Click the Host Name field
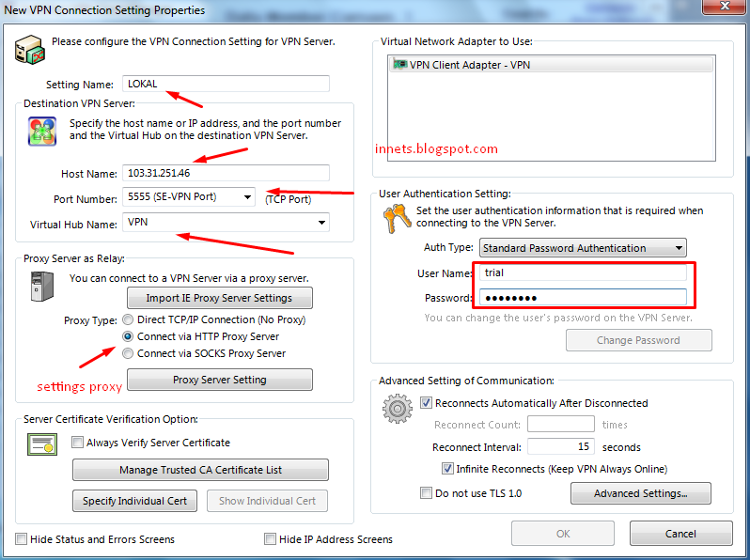The width and height of the screenshot is (750, 560). (x=226, y=173)
